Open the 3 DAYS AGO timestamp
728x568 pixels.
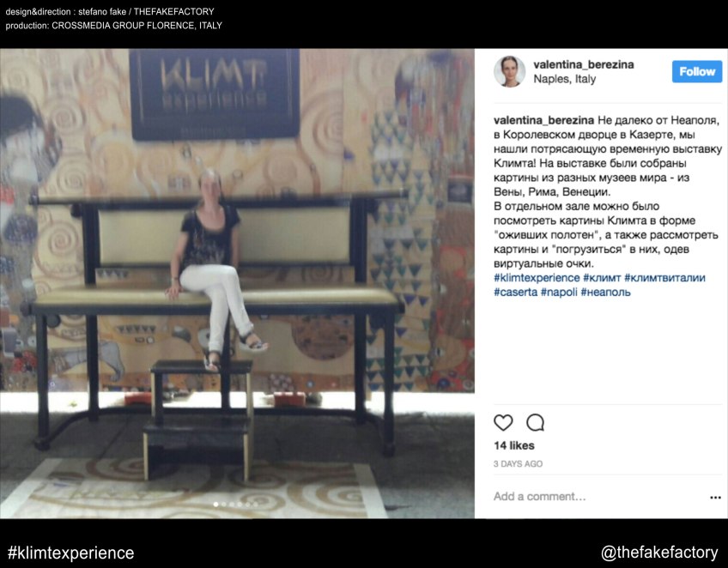click(x=518, y=463)
